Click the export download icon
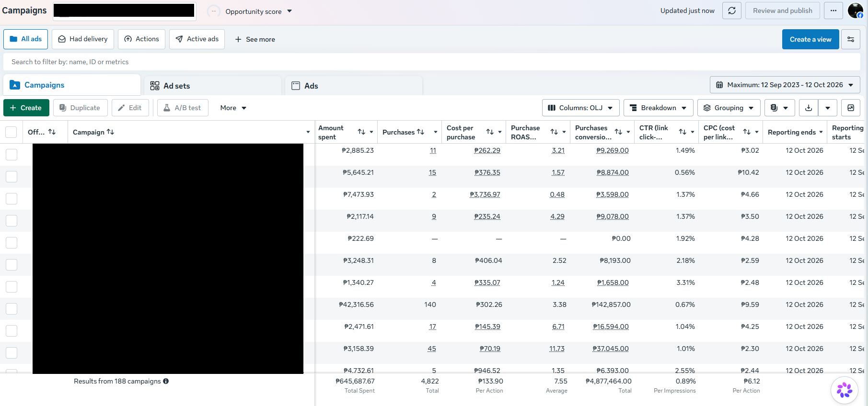Image resolution: width=868 pixels, height=406 pixels. pyautogui.click(x=809, y=108)
